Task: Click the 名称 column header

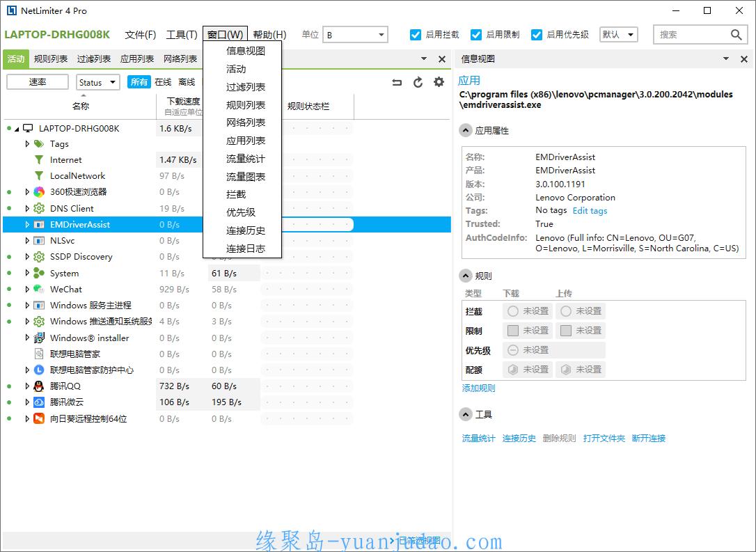Action: [x=81, y=106]
